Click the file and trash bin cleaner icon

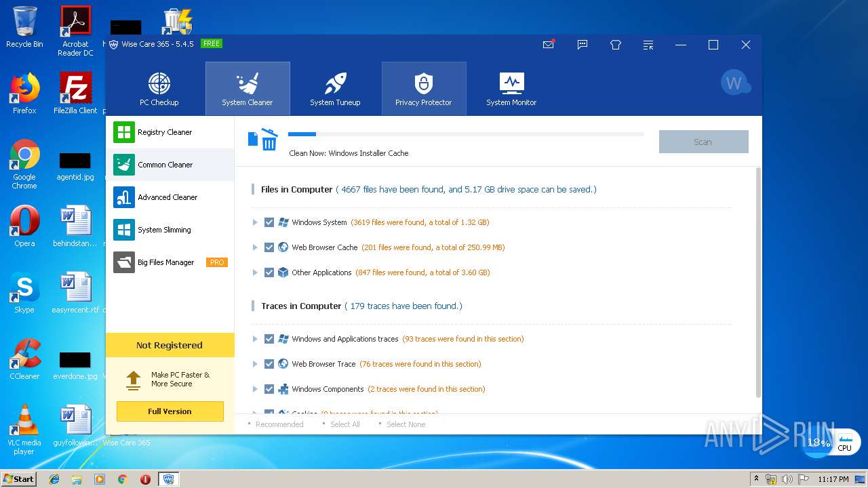[x=263, y=140]
